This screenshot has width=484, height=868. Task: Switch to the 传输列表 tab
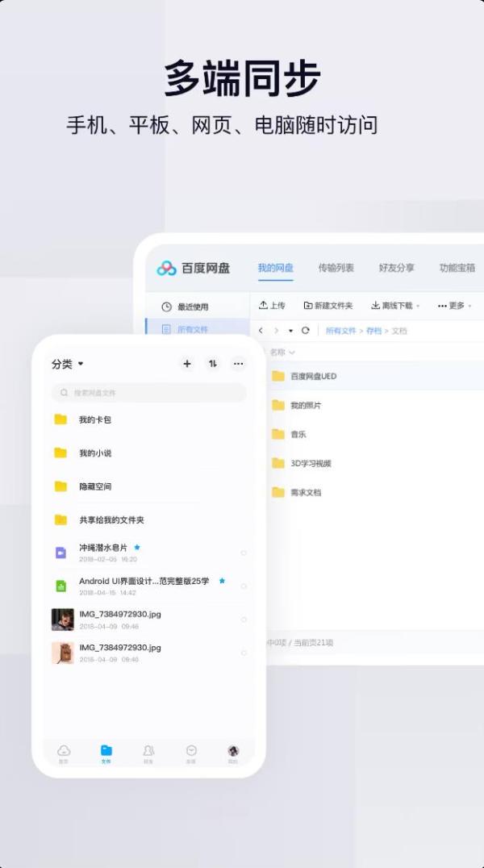click(x=336, y=268)
